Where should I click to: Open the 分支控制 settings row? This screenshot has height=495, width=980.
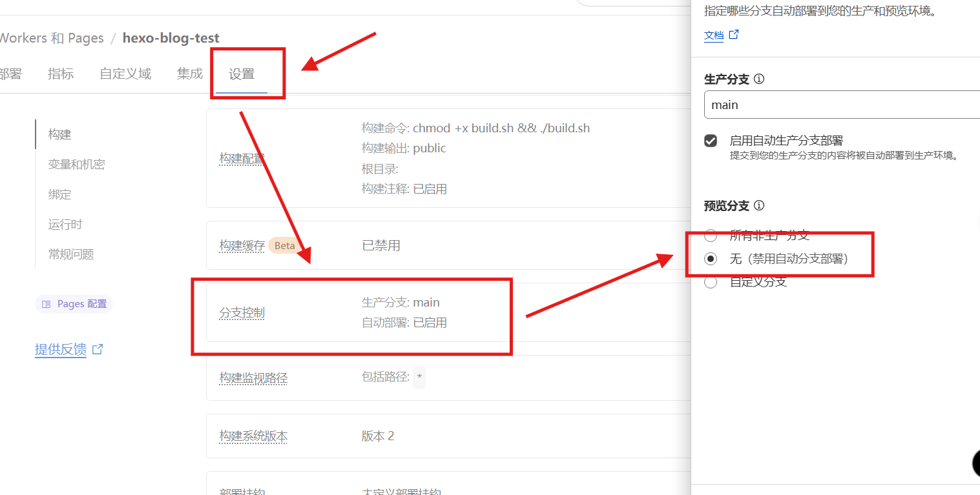pyautogui.click(x=242, y=313)
